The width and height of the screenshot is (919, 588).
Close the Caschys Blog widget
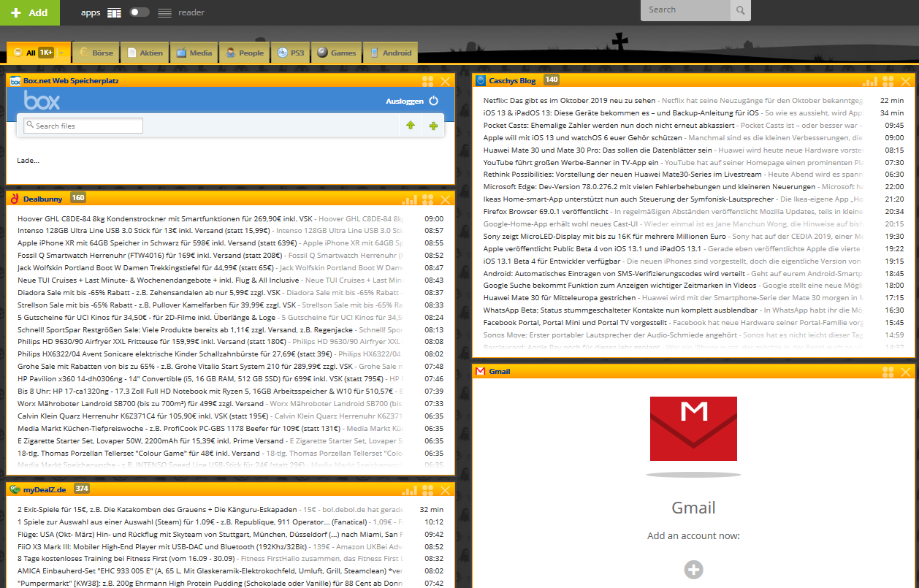(x=906, y=81)
